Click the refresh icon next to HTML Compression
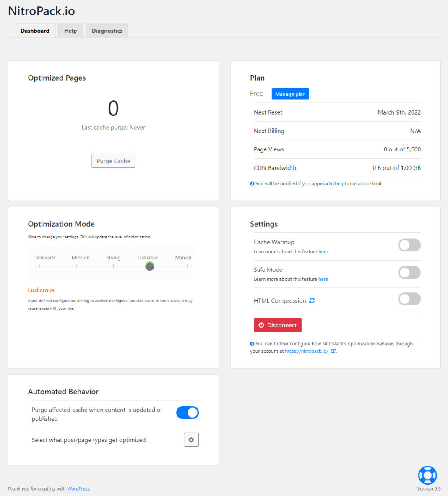 click(x=311, y=300)
